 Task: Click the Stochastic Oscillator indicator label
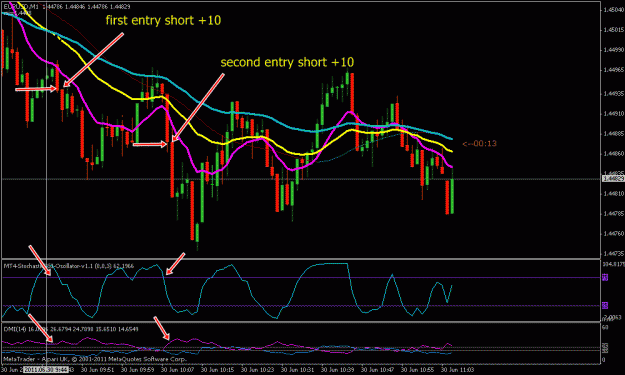coord(69,266)
